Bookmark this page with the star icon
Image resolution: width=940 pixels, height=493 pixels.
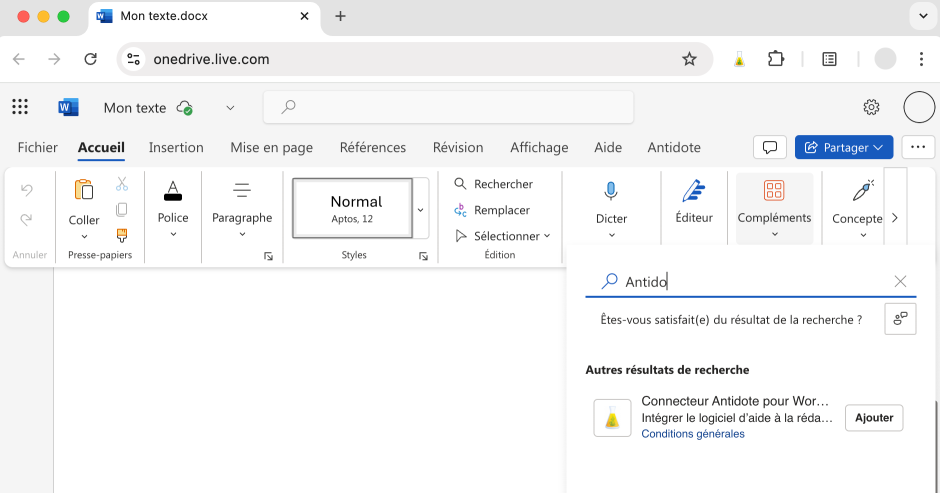689,59
